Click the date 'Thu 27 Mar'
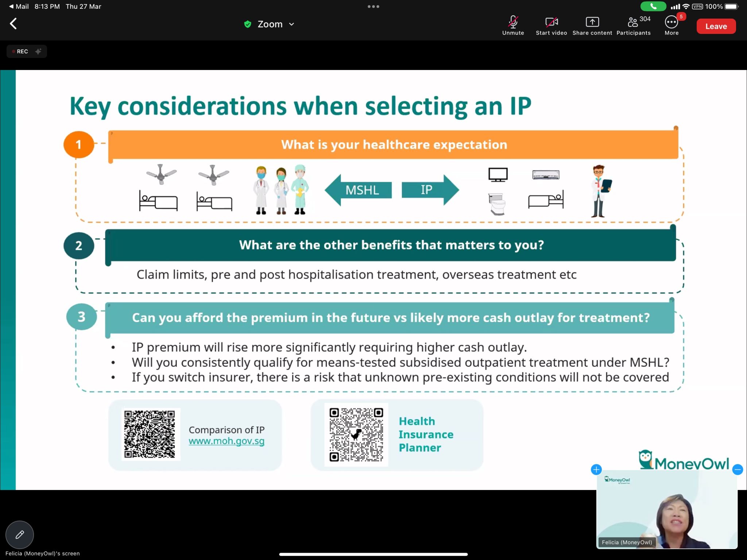This screenshot has width=747, height=560. [x=84, y=7]
